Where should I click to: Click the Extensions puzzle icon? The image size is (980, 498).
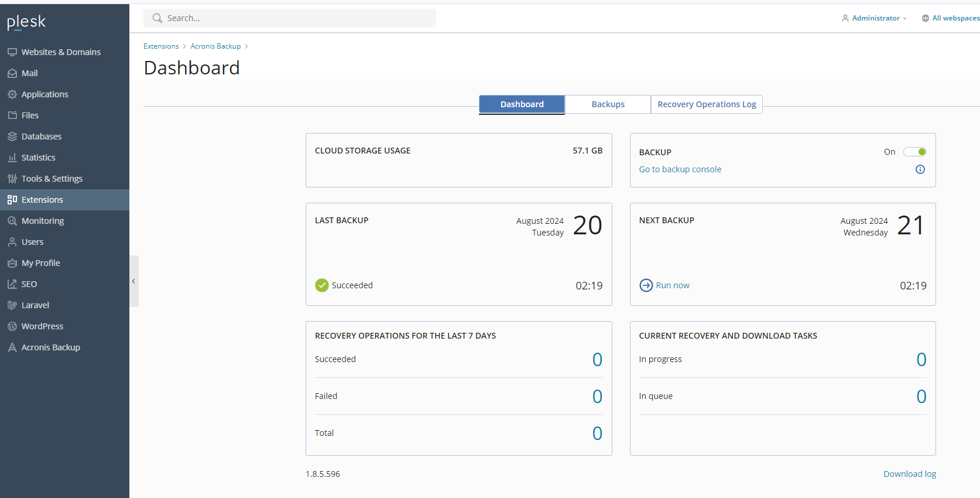click(x=12, y=200)
